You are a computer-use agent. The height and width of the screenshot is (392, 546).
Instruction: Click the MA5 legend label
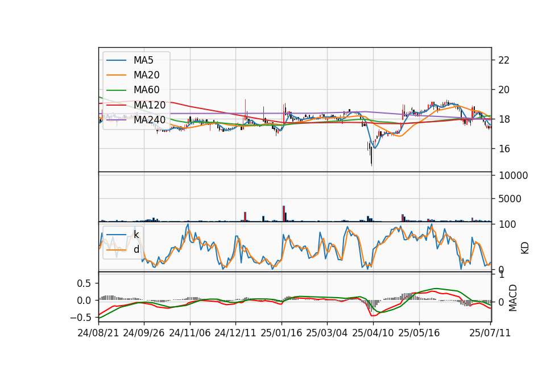point(143,60)
